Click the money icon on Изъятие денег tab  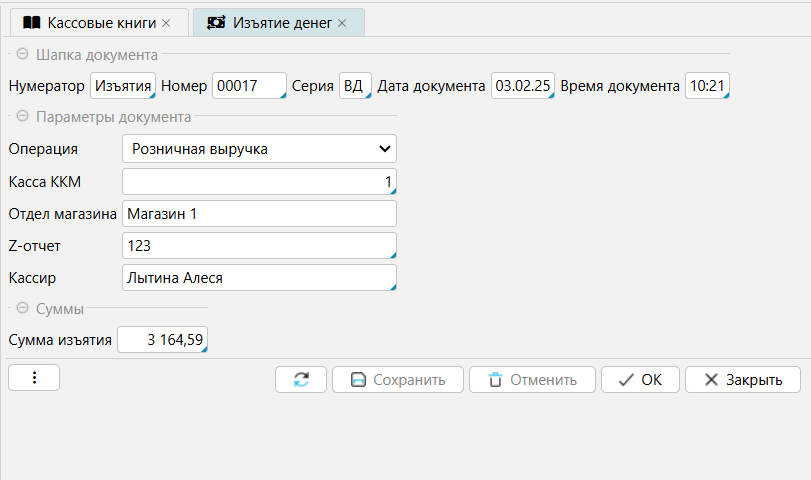point(215,23)
